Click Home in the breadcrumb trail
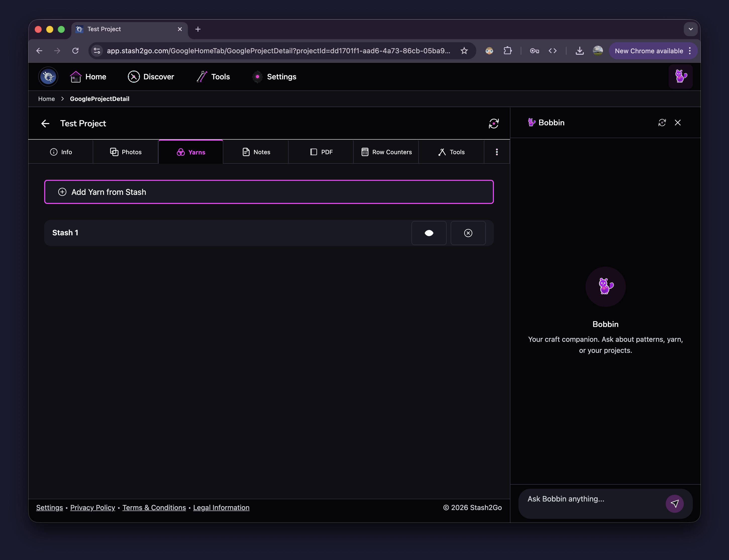This screenshot has height=560, width=729. [46, 99]
